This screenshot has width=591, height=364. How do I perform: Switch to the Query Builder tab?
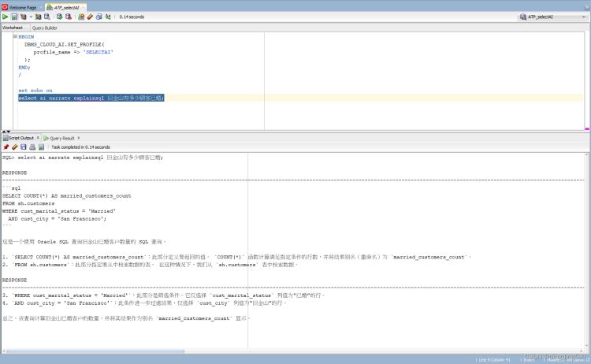point(44,28)
